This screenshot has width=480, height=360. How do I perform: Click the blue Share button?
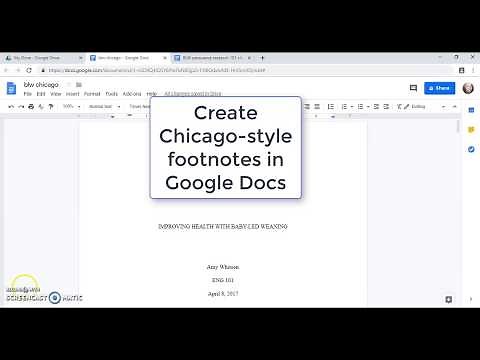pos(439,88)
